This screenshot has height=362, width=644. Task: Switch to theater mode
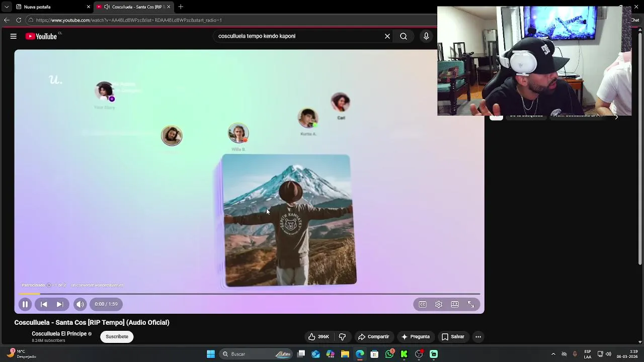[455, 304]
